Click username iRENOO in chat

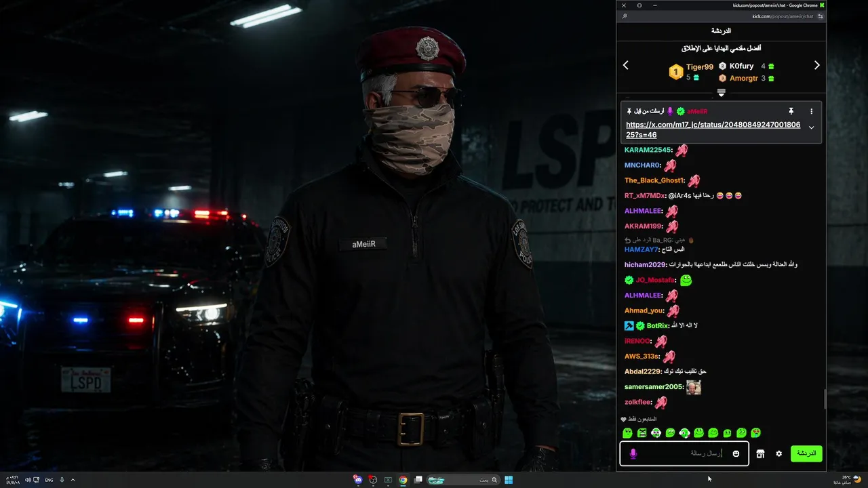pos(637,341)
